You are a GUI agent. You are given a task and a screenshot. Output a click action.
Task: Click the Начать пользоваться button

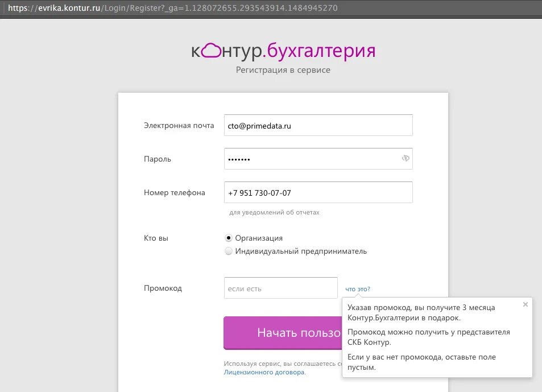(x=283, y=333)
